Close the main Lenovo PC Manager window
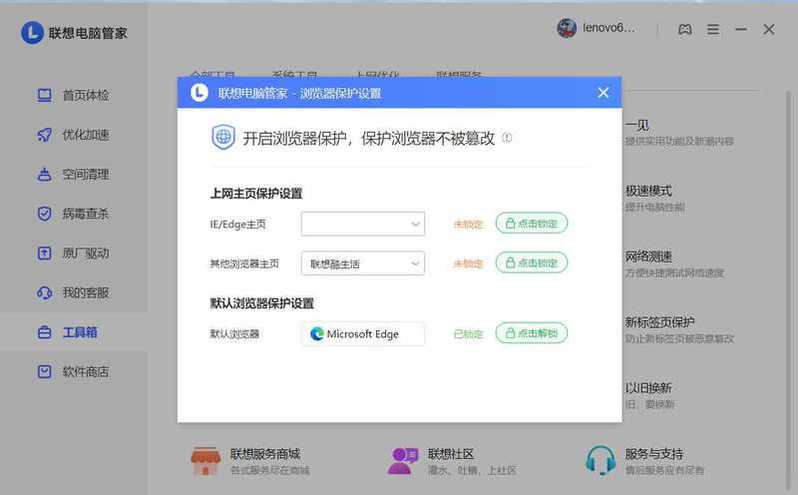Screen dimensions: 798x495 click(x=768, y=30)
